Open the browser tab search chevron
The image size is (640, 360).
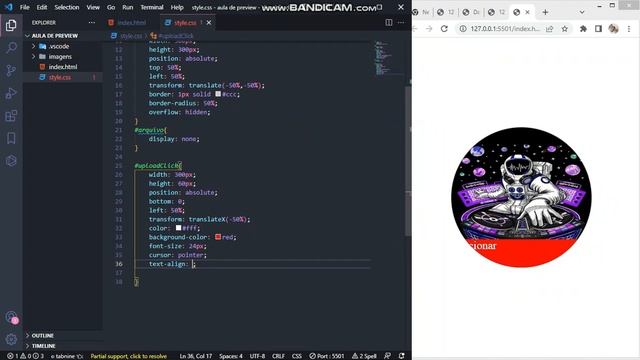coord(582,12)
